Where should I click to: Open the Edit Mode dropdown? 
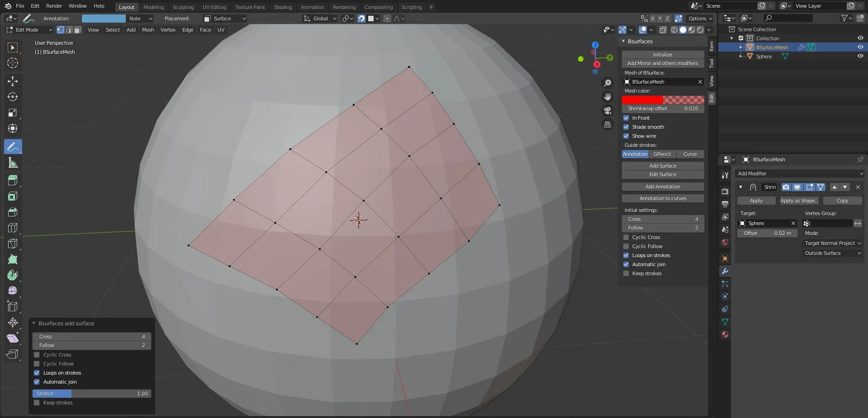pyautogui.click(x=29, y=30)
